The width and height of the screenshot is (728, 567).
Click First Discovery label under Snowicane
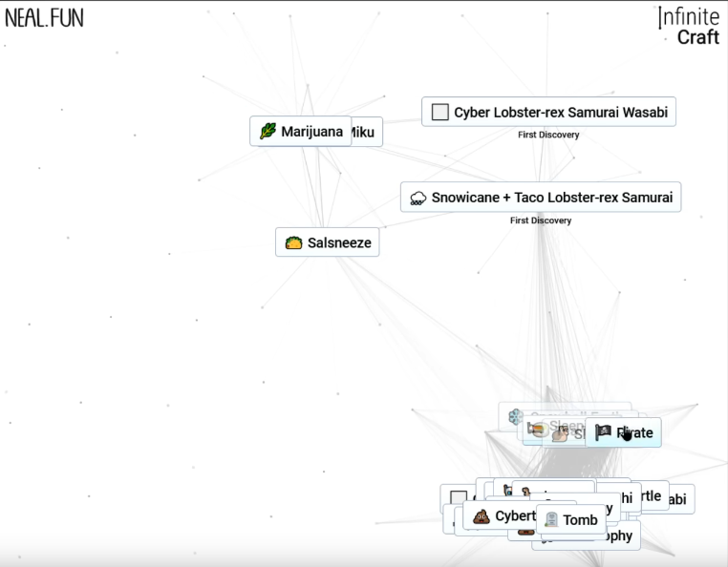pos(541,220)
